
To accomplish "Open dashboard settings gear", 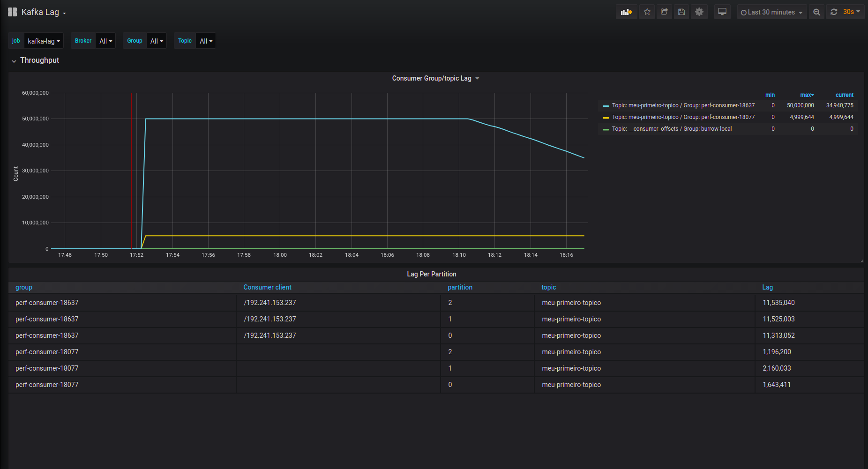I will coord(699,12).
